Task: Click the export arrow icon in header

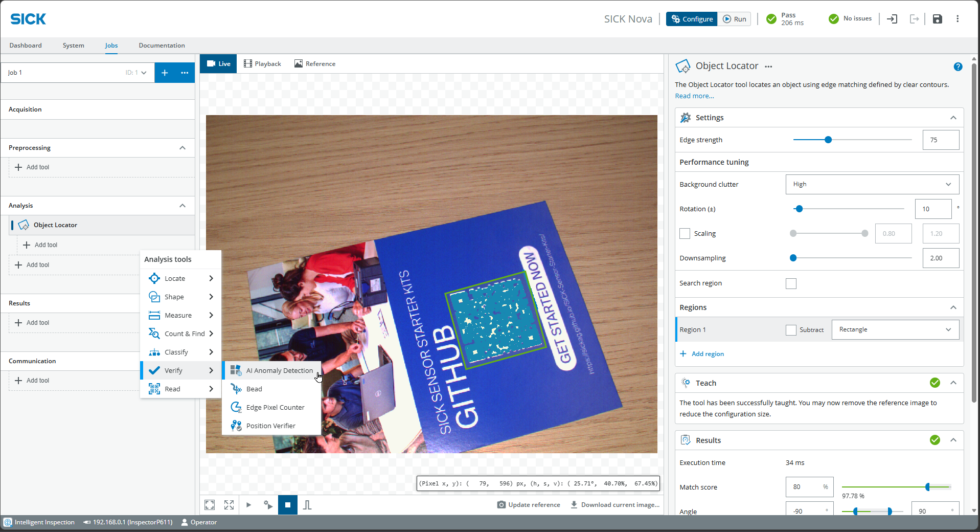Action: click(915, 19)
